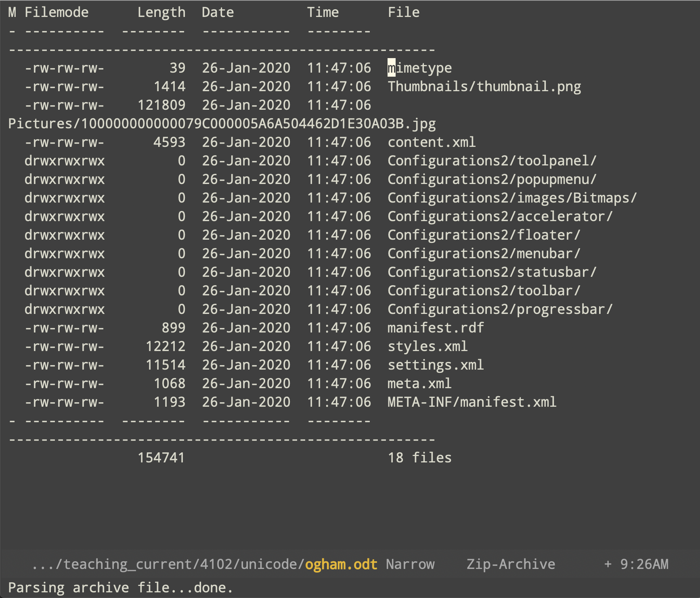This screenshot has height=598, width=700.
Task: Click the 12212 length value for styles.xml
Action: 166,346
